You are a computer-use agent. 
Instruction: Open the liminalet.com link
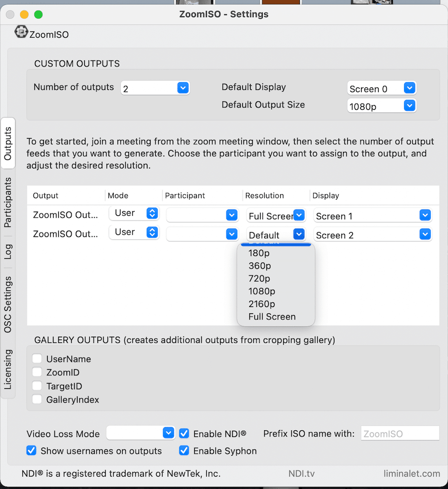pos(412,473)
